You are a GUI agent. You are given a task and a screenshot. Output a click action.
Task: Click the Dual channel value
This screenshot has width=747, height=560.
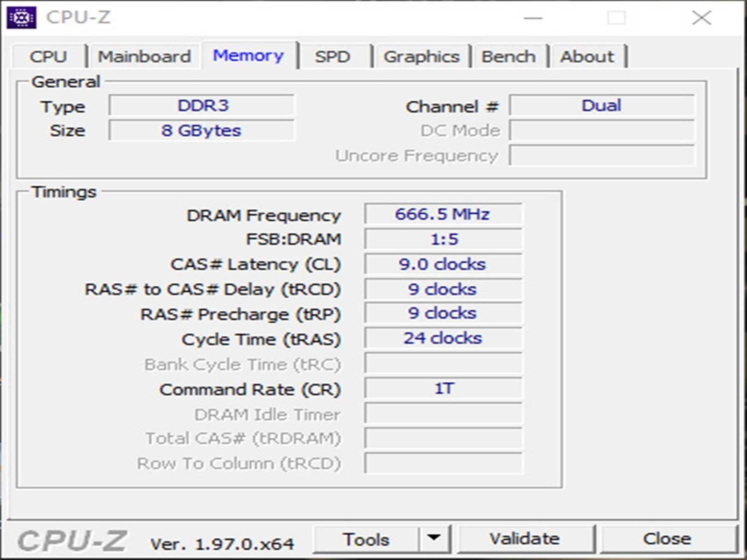pyautogui.click(x=602, y=105)
